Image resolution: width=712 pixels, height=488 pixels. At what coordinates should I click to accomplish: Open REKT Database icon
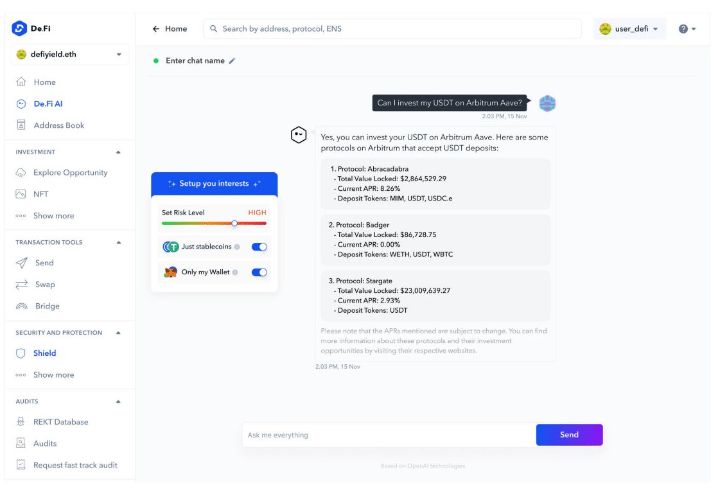[21, 422]
